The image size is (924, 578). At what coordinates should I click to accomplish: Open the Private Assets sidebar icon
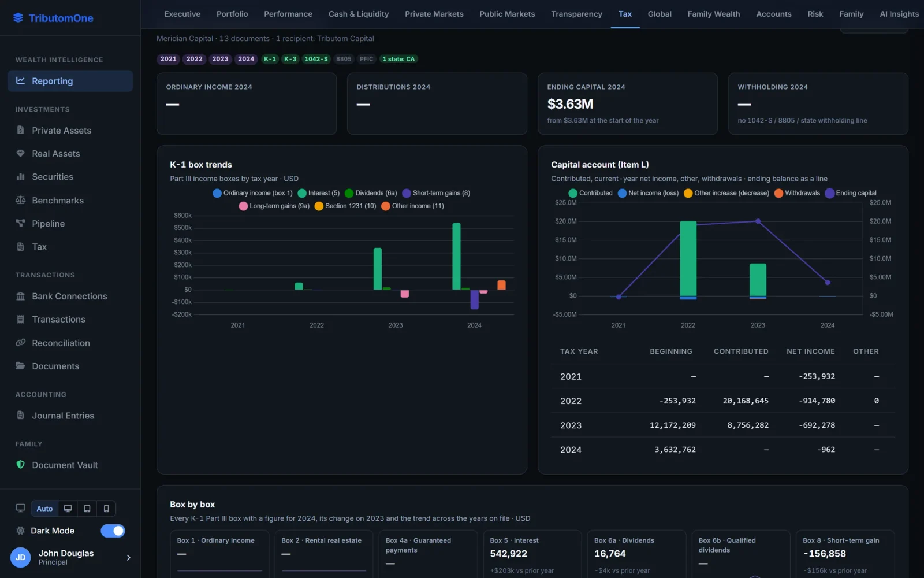coord(20,130)
